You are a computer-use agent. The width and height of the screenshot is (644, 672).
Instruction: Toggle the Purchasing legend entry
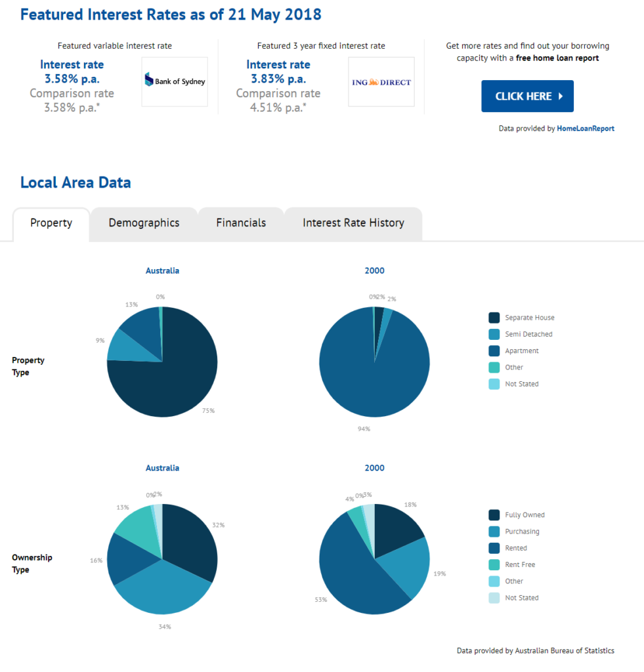tap(514, 532)
